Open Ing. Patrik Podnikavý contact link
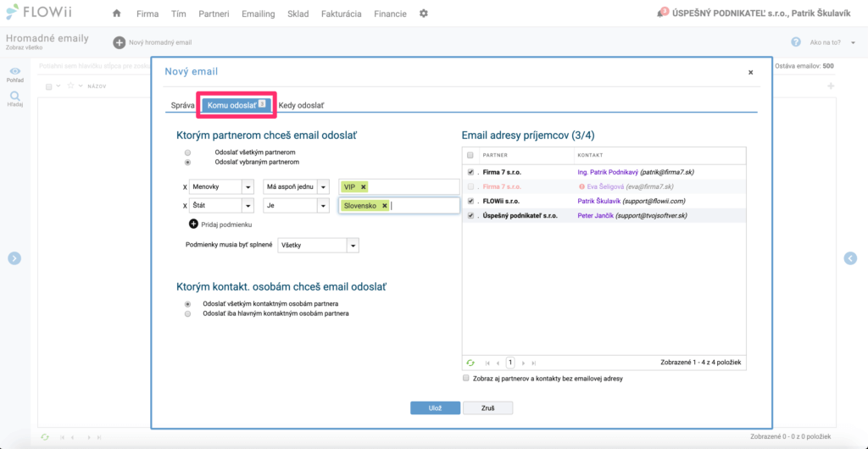Image resolution: width=868 pixels, height=449 pixels. [607, 172]
